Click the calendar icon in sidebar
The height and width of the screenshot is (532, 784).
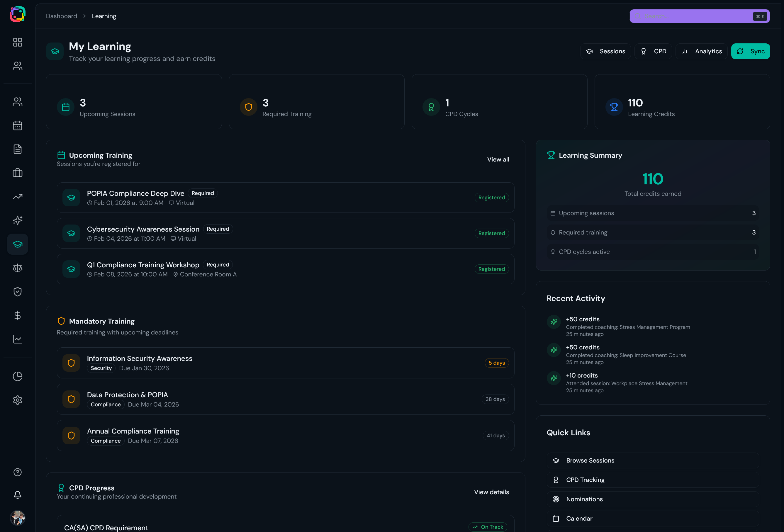point(18,125)
